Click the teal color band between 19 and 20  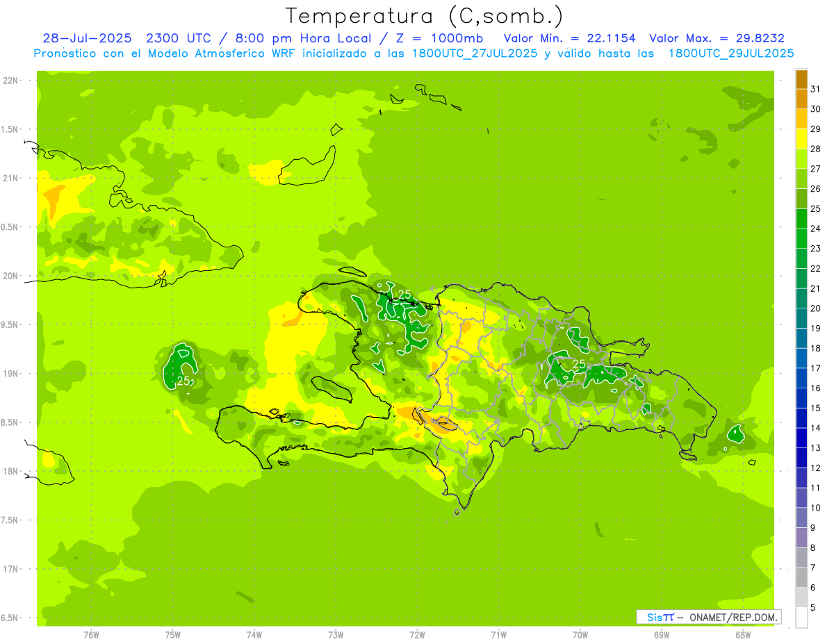[x=801, y=318]
